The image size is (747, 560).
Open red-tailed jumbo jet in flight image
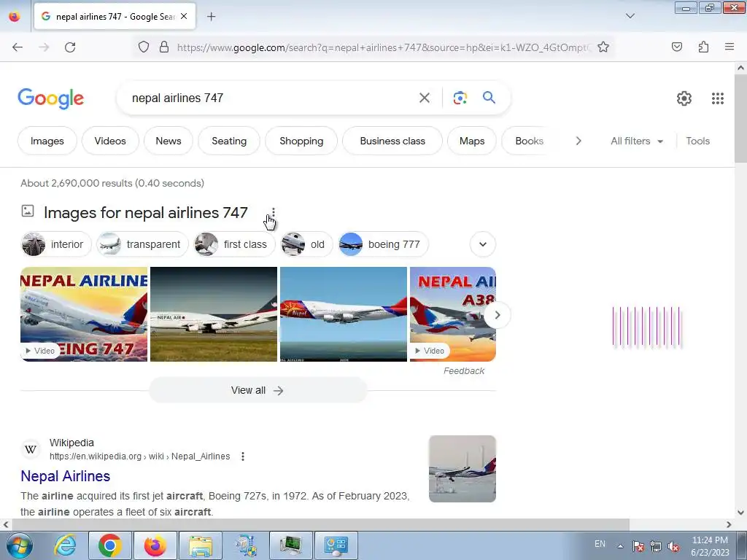click(344, 314)
